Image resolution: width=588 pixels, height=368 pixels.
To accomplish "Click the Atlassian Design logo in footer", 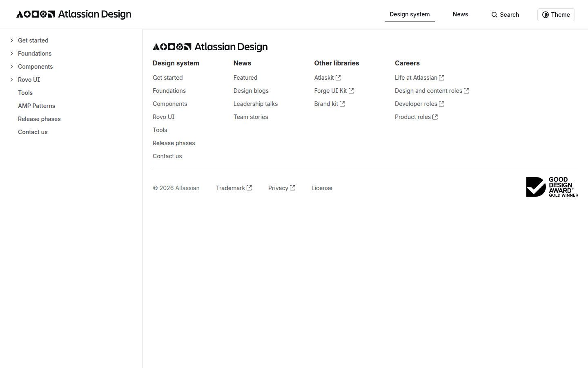I will 210,47.
